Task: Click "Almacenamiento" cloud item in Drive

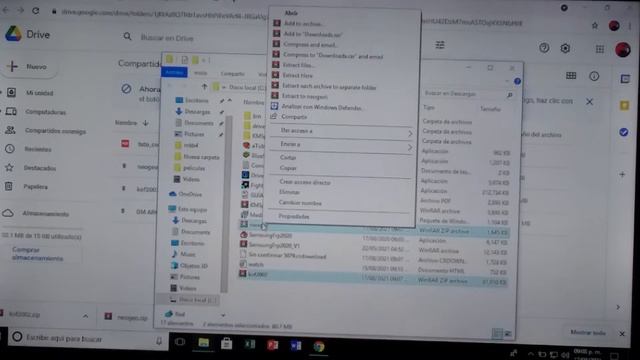Action: pos(45,214)
